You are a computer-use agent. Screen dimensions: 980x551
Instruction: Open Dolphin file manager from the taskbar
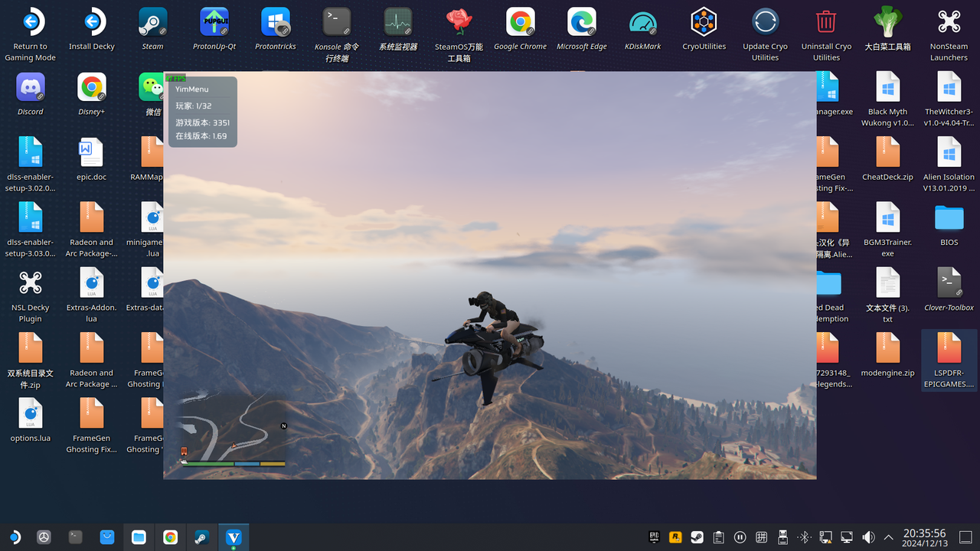pyautogui.click(x=139, y=537)
